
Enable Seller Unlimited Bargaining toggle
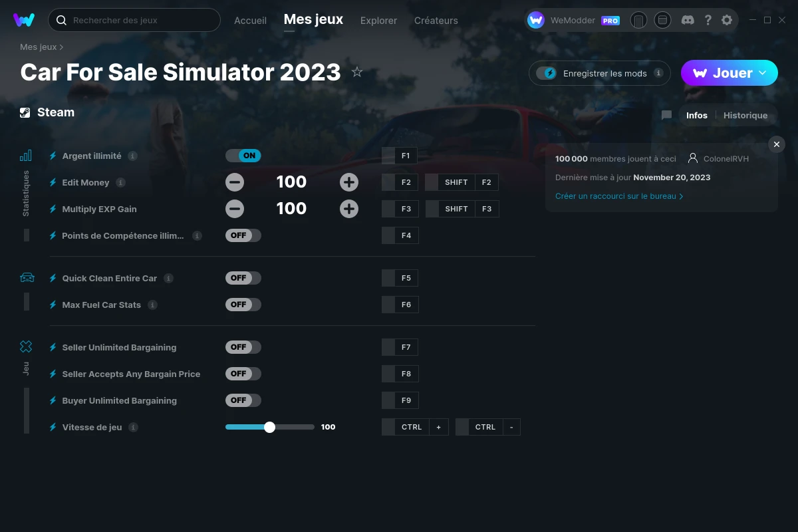(x=243, y=347)
